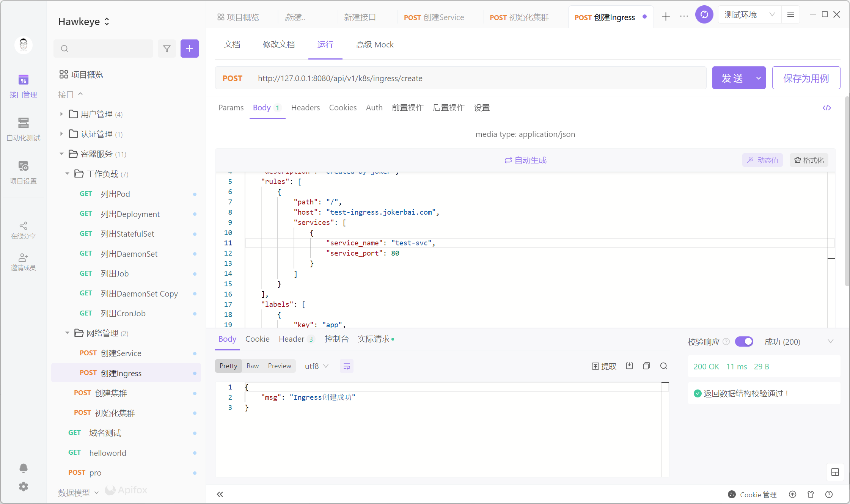This screenshot has width=850, height=504.
Task: Open the settings gear in the left sidebar
Action: pos(24,487)
